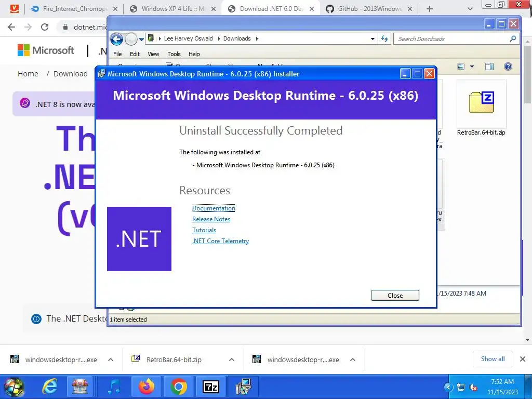532x399 pixels.
Task: Click Chrome forward navigation arrow
Action: click(28, 27)
